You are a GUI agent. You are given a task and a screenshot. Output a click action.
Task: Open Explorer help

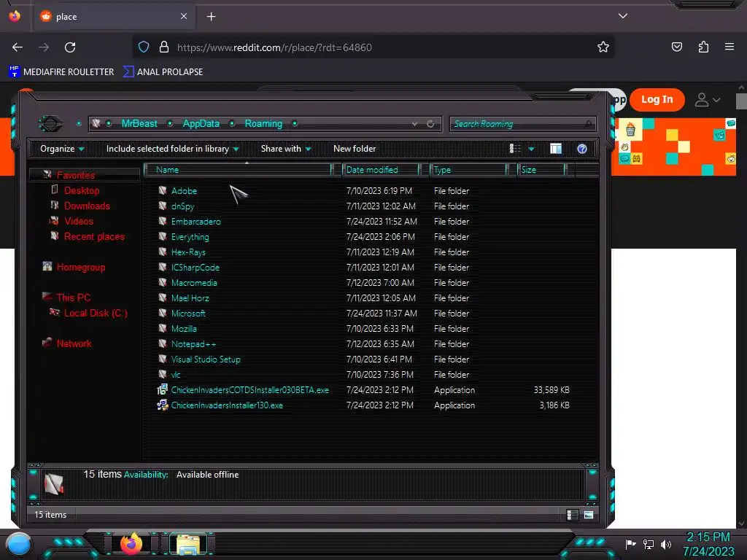581,149
